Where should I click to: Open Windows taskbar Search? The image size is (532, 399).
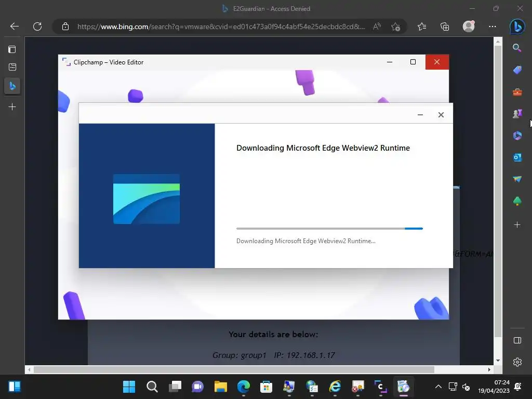(152, 387)
